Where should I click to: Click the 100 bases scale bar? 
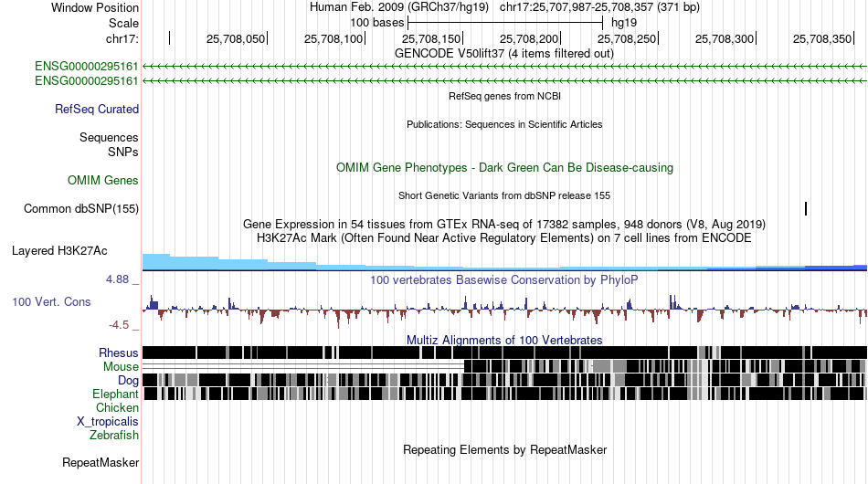click(505, 23)
